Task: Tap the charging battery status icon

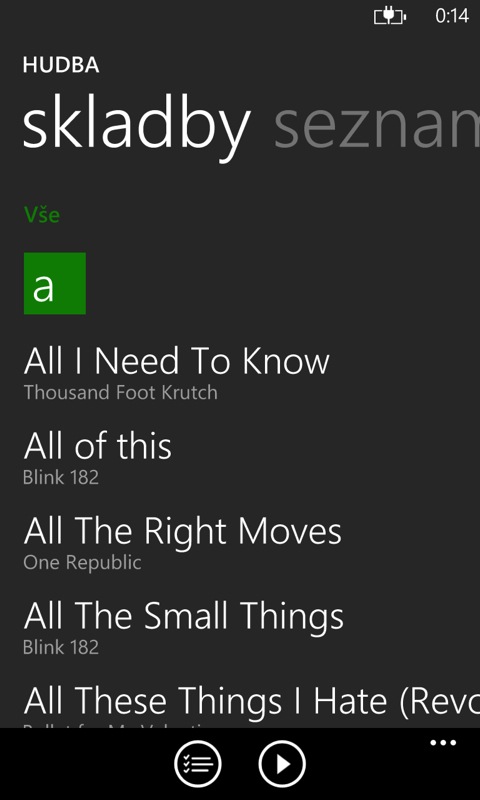Action: 390,16
